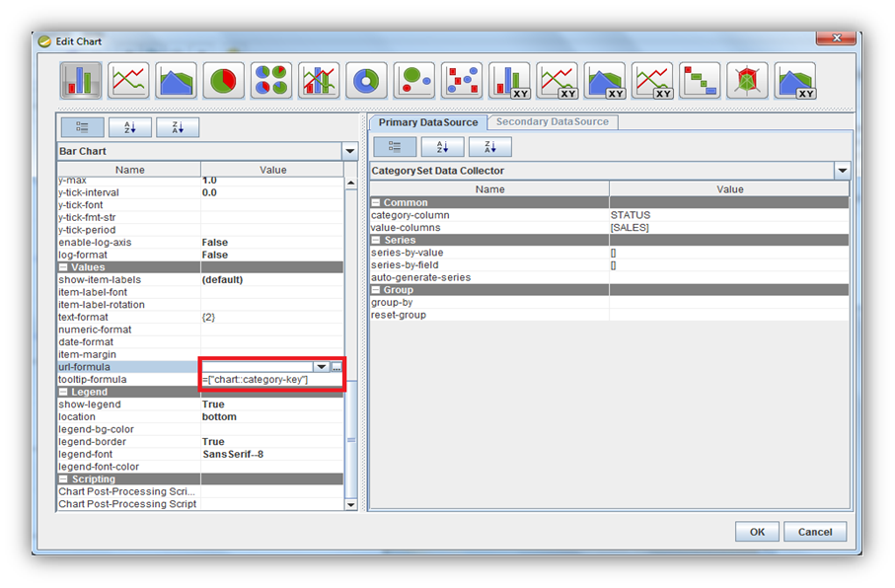This screenshot has width=895, height=588.
Task: Toggle categorized view in chart properties panel
Action: pyautogui.click(x=82, y=127)
